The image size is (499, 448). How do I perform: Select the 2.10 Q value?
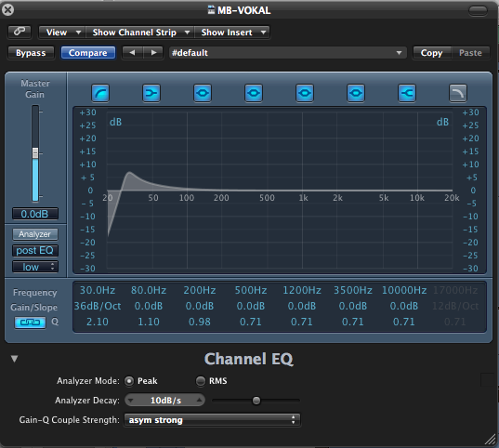point(98,322)
